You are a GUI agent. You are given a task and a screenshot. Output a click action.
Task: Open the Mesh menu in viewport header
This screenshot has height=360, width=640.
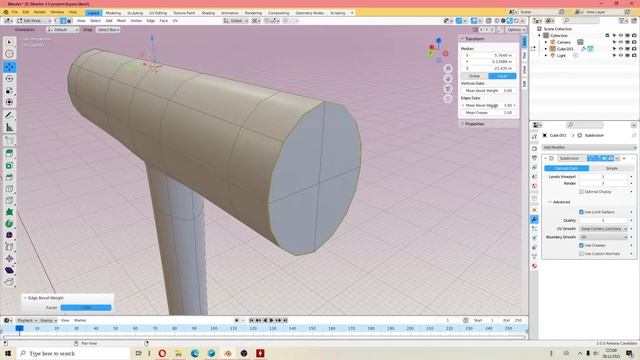(x=122, y=20)
